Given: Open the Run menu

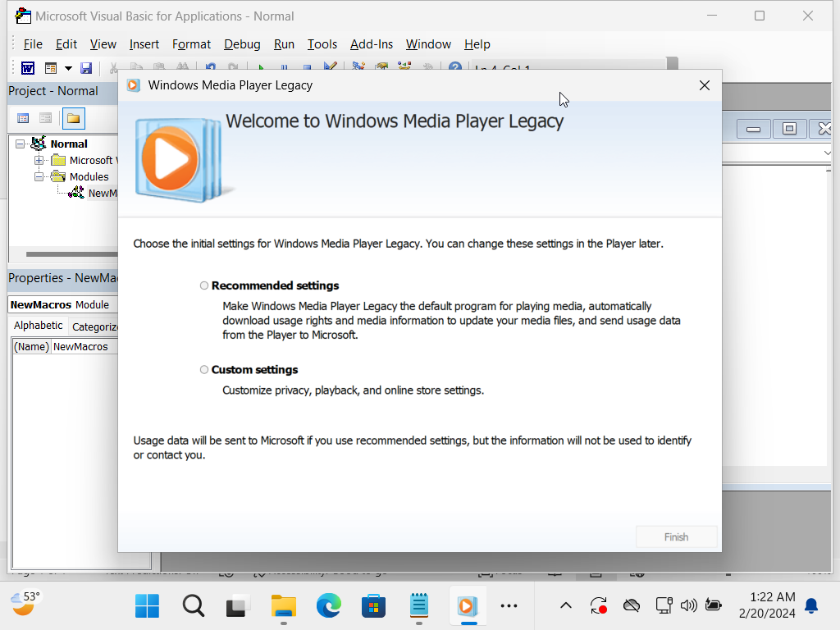Looking at the screenshot, I should tap(284, 44).
